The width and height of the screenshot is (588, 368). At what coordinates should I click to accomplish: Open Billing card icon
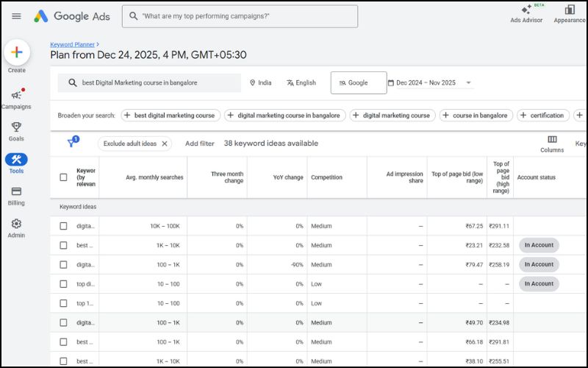(16, 191)
